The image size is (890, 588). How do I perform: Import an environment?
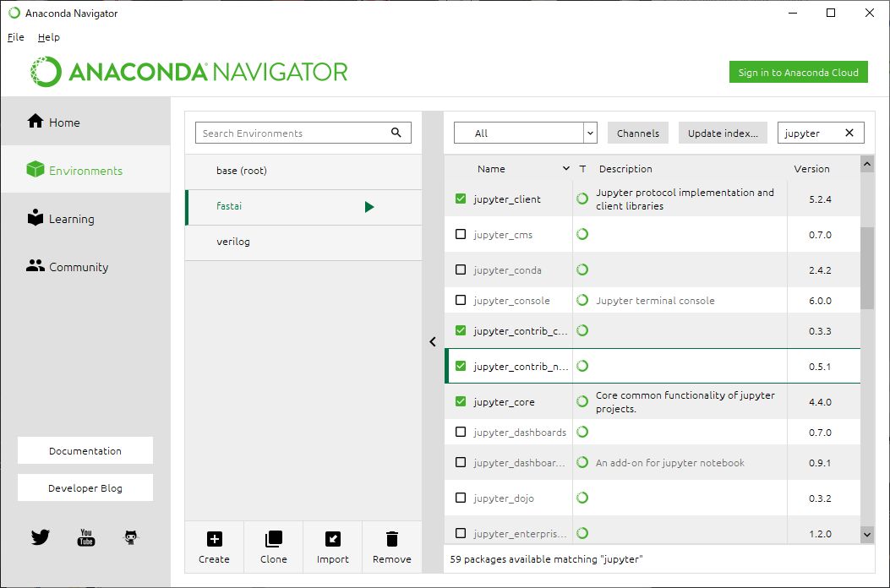[333, 547]
